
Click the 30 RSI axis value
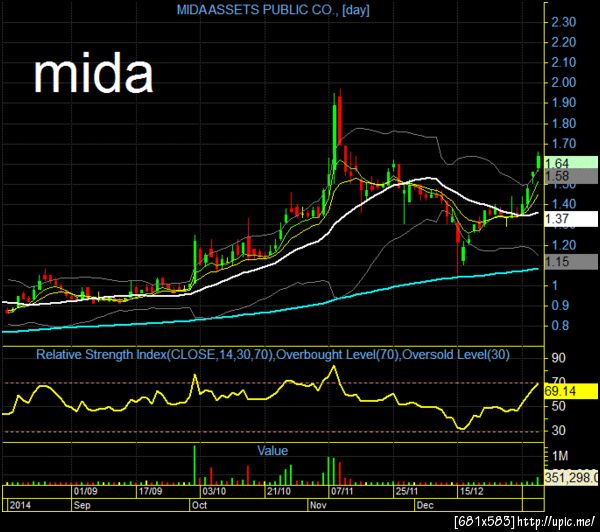click(x=558, y=431)
